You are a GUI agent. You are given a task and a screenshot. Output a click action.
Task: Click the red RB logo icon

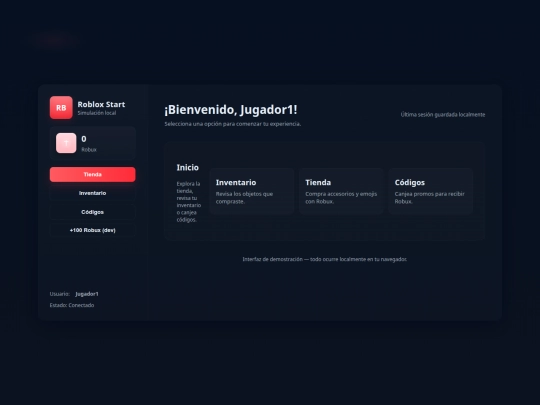61,107
